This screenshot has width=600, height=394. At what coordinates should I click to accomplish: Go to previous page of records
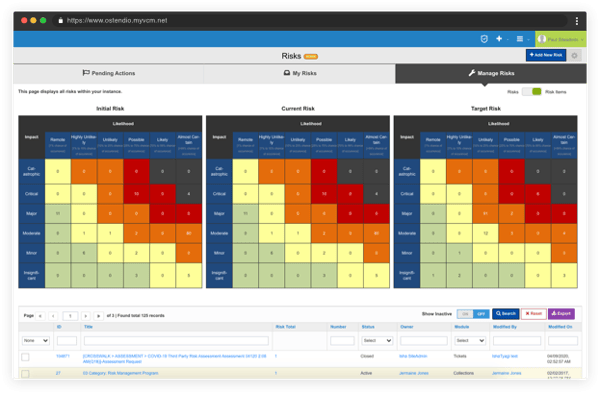[53, 316]
